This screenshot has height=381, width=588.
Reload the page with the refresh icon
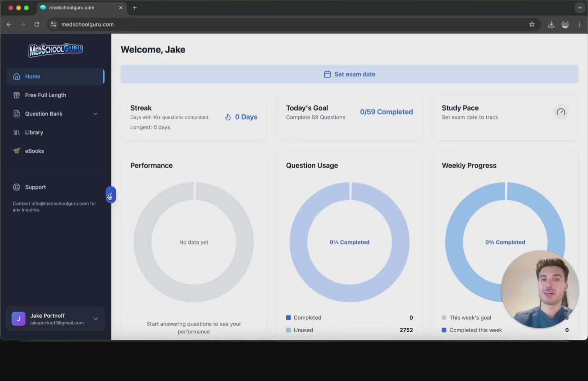pos(37,24)
